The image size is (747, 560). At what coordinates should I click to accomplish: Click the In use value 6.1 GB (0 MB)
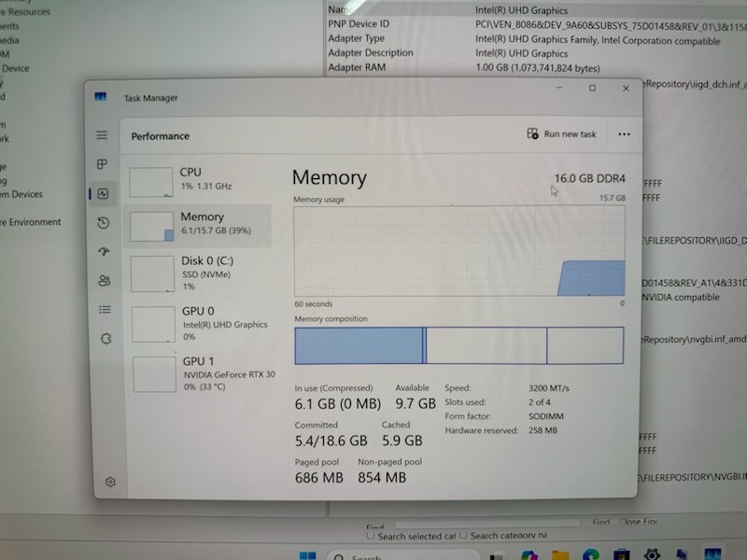338,404
